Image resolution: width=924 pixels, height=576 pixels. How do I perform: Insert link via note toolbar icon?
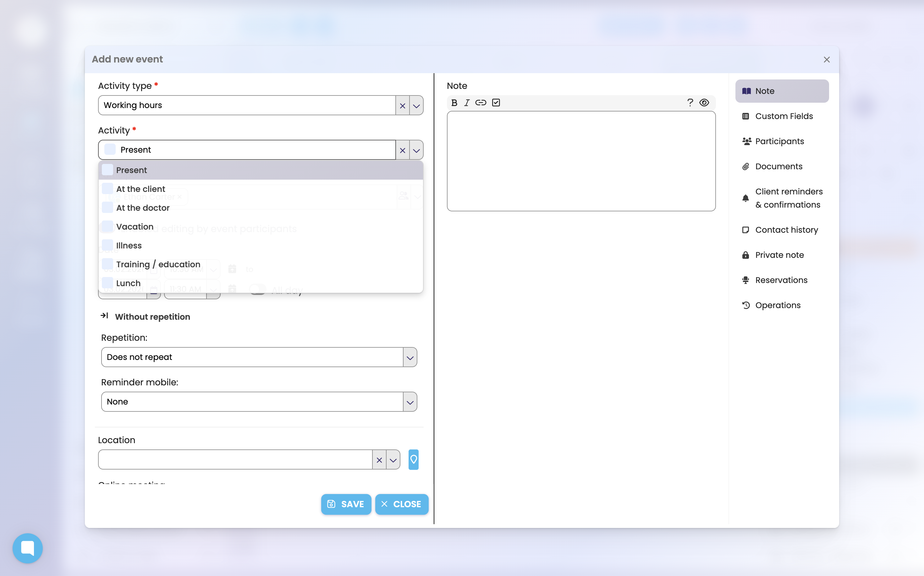point(481,102)
